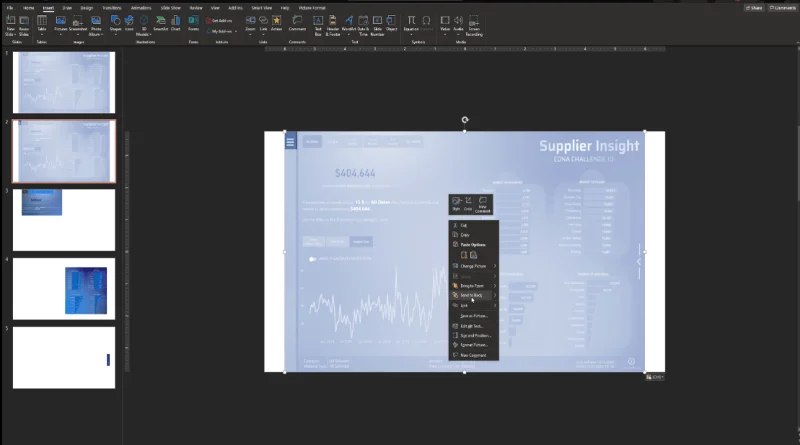The image size is (800, 445).
Task: Choose Save as Picture from context menu
Action: (473, 316)
